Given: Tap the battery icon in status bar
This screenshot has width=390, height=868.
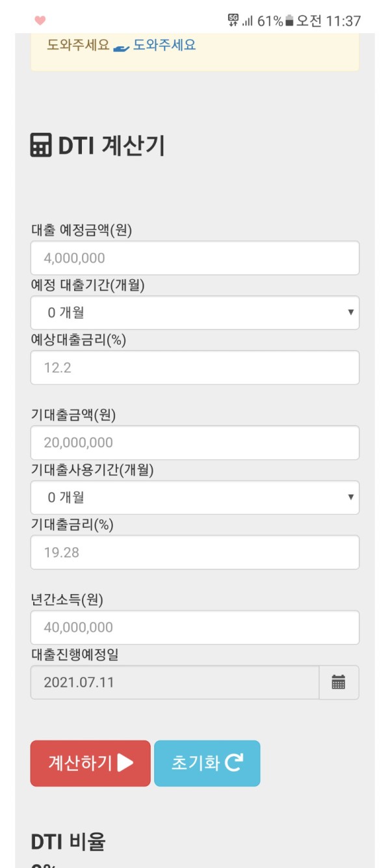Looking at the screenshot, I should click(x=289, y=21).
